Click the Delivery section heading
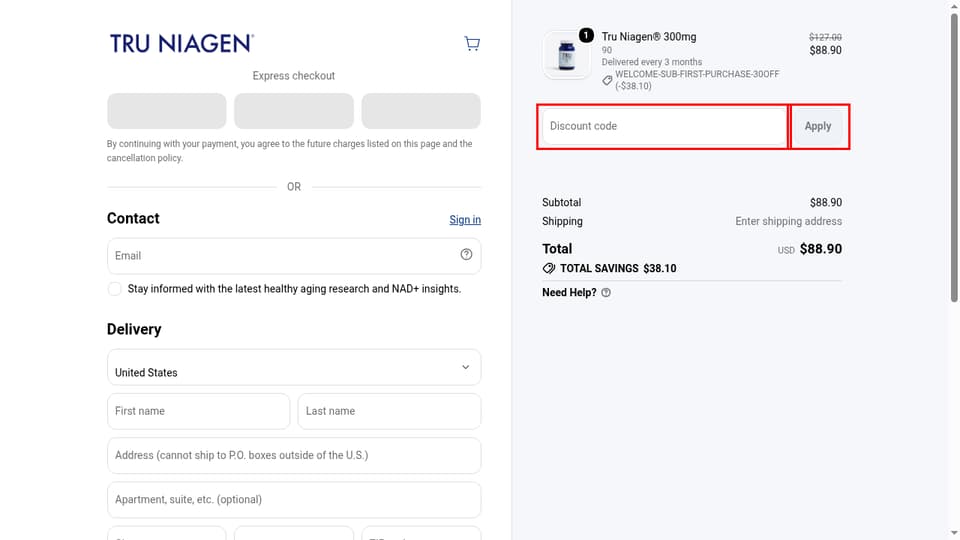The height and width of the screenshot is (540, 960). coord(134,329)
